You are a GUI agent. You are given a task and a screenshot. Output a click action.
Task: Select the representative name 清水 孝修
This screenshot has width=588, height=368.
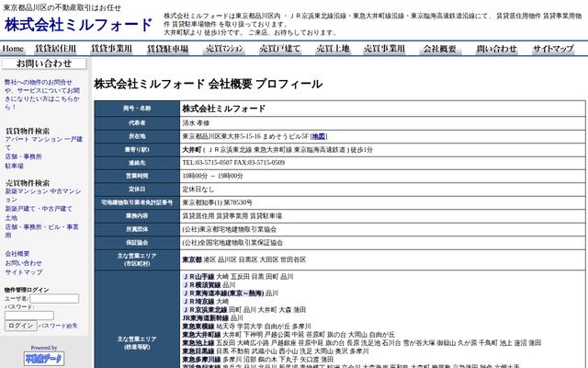click(x=196, y=123)
